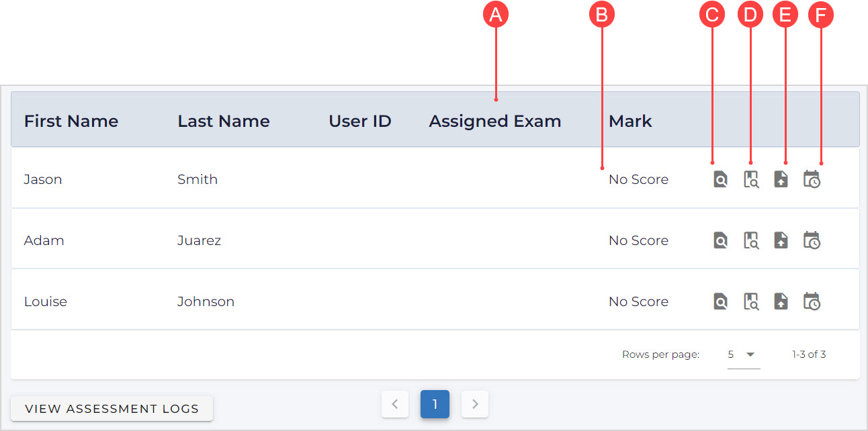The width and height of the screenshot is (868, 431).
Task: Click the Mark column header
Action: 630,122
